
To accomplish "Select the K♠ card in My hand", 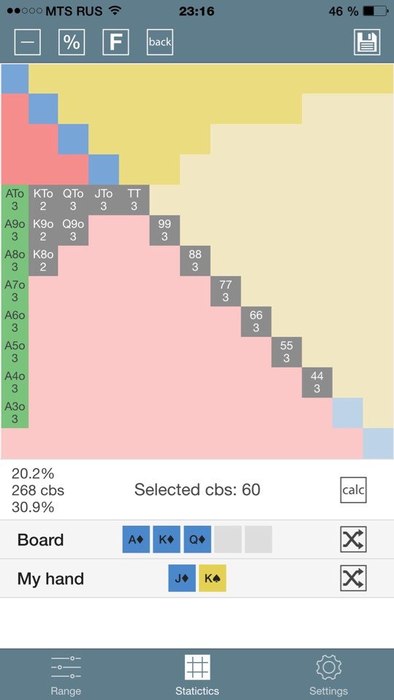I will pos(212,578).
